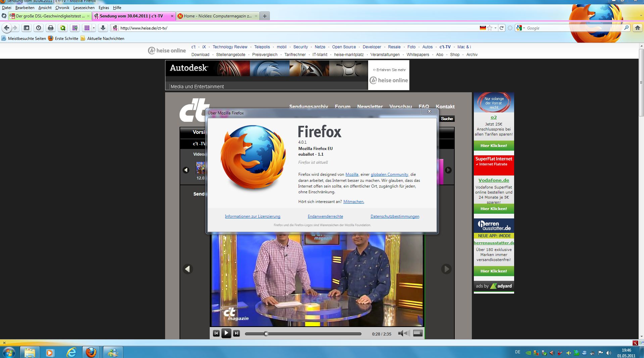Open the Ansicht menu
Screen dimensions: 644x358
click(x=45, y=7)
